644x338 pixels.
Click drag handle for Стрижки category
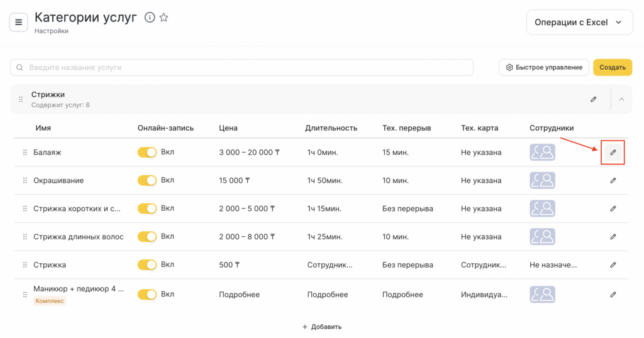21,99
